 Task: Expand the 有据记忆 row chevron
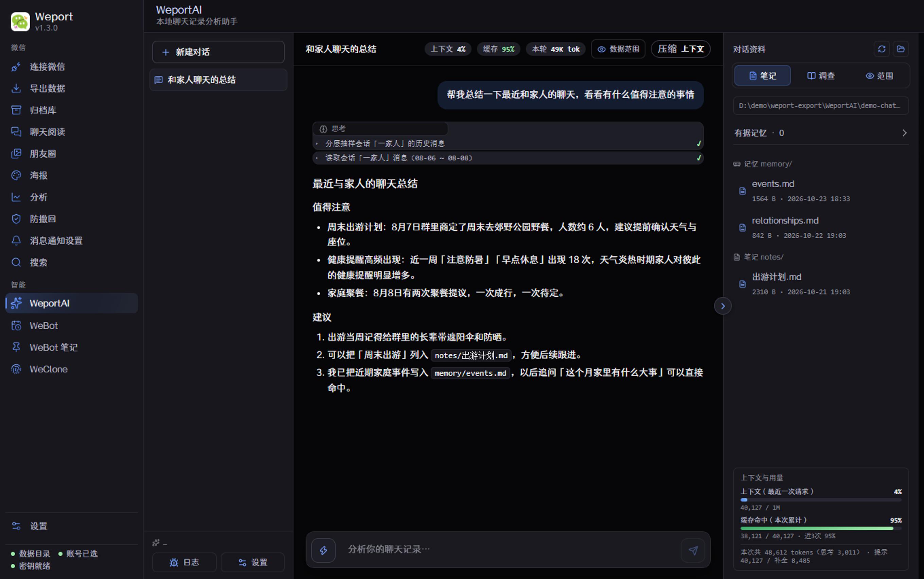tap(904, 133)
